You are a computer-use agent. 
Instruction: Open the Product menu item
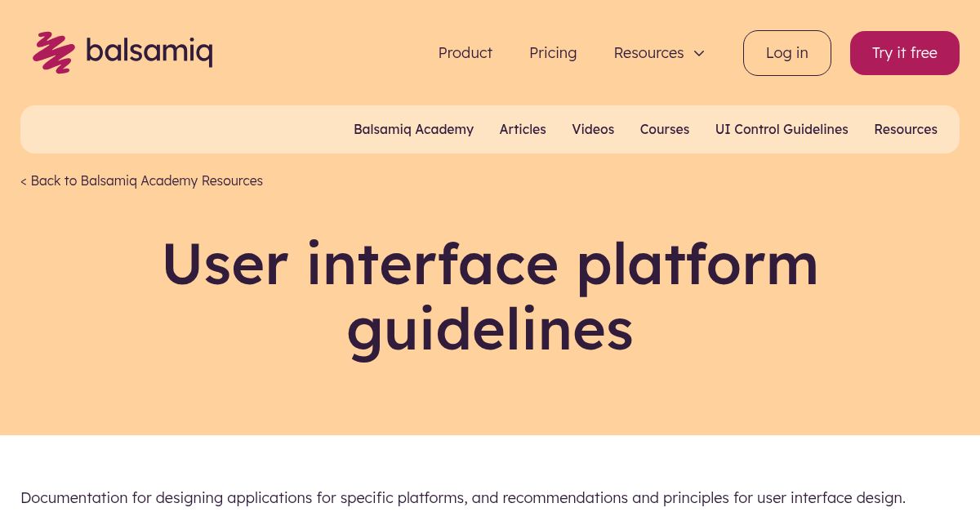(465, 53)
